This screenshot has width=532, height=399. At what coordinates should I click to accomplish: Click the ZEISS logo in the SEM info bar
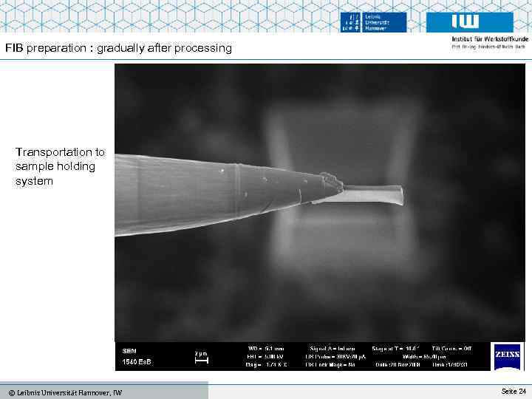507,356
